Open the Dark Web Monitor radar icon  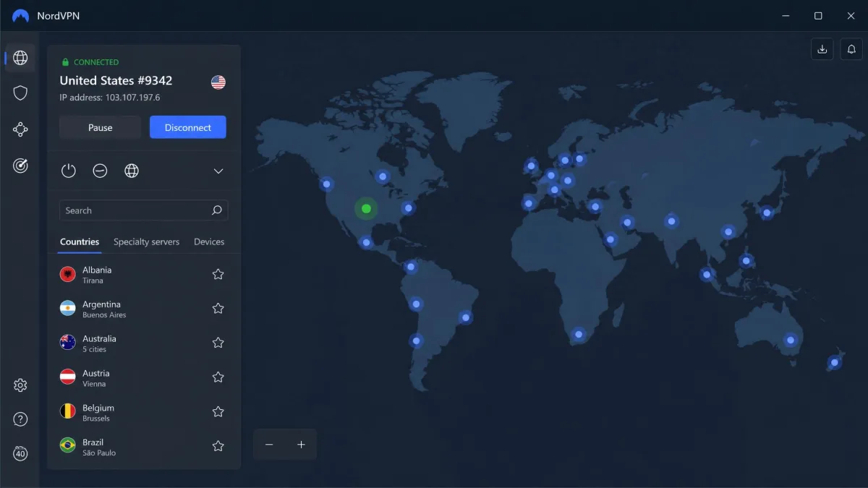coord(20,166)
